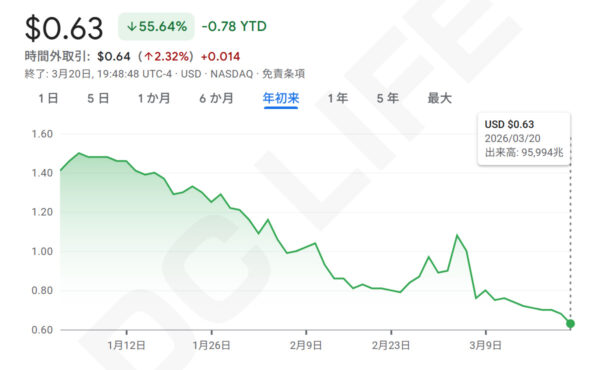Click the NASDAQ exchange label

point(232,74)
